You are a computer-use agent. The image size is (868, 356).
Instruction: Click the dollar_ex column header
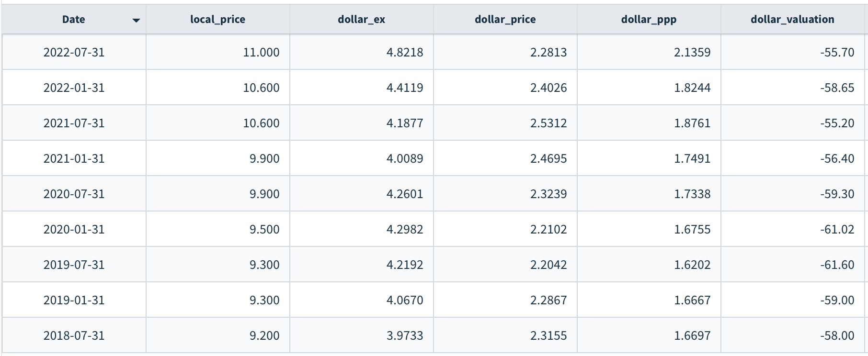point(361,20)
